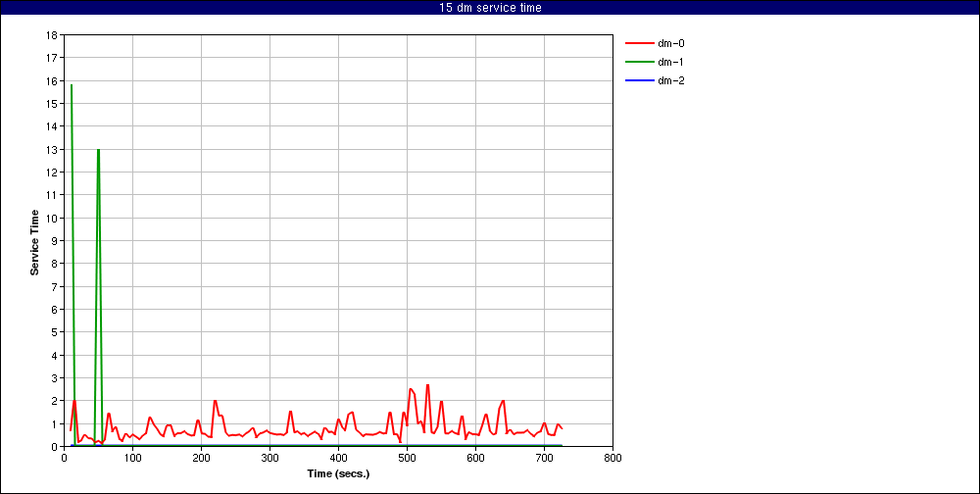Viewport: 980px width, 494px height.
Task: Click the tallest green dm-1 spike peak
Action: (x=72, y=85)
